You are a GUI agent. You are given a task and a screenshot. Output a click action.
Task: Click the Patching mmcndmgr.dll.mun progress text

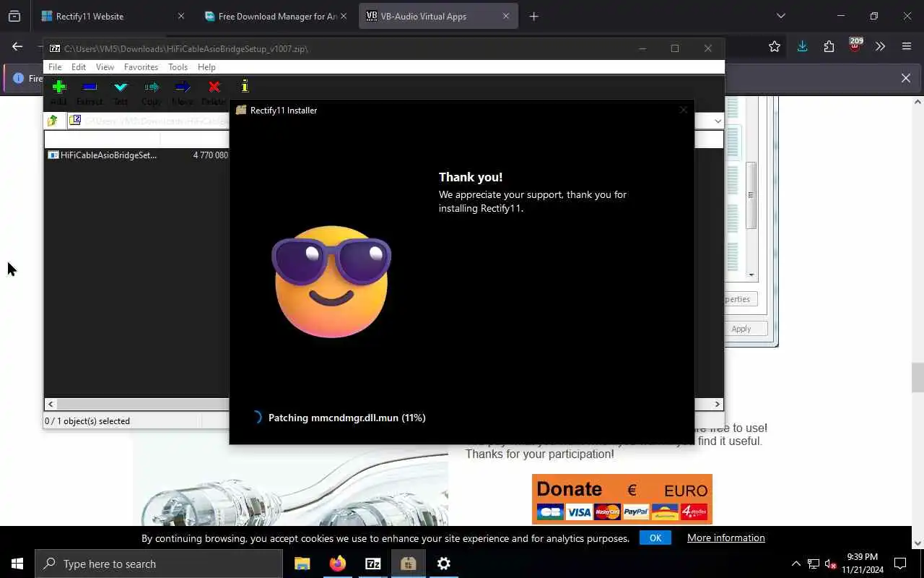(346, 418)
